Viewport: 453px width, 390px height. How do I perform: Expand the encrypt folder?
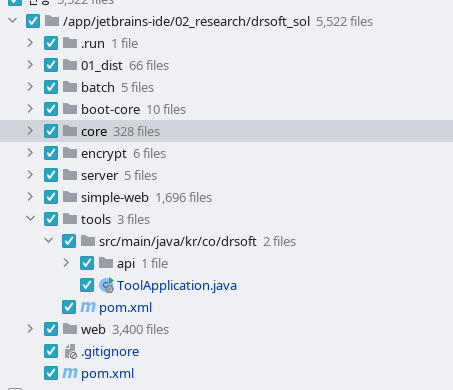click(x=30, y=153)
